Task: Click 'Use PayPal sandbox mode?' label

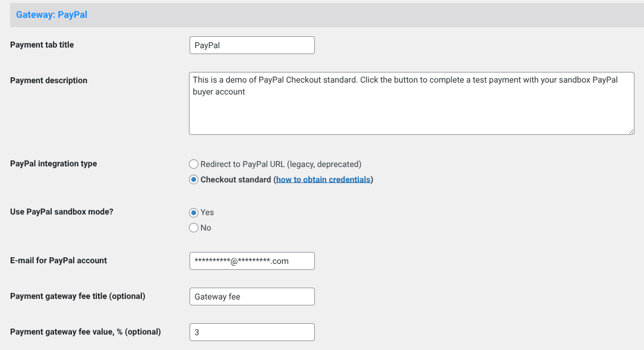Action: pyautogui.click(x=62, y=211)
